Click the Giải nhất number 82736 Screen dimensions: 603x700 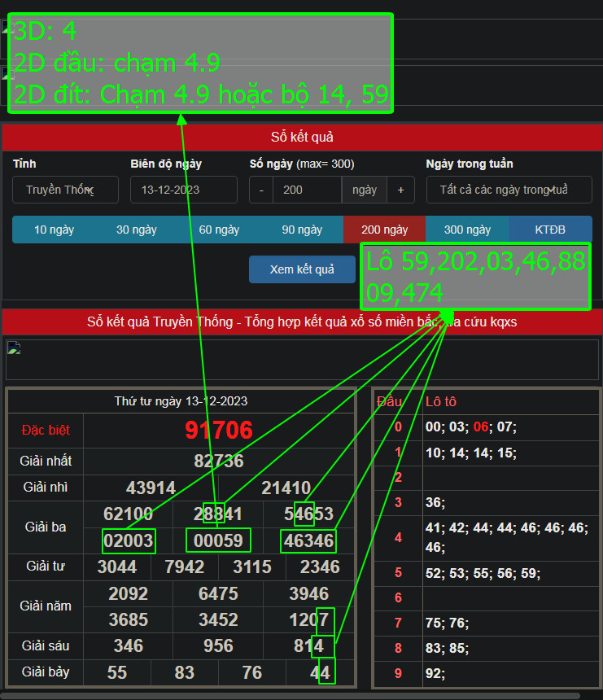(219, 461)
